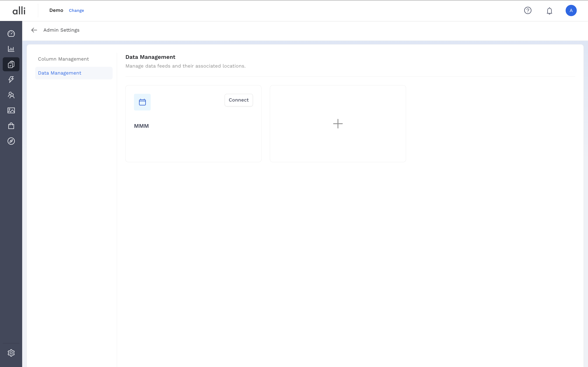Add a new data feed with the plus
This screenshot has width=588, height=367.
(338, 123)
